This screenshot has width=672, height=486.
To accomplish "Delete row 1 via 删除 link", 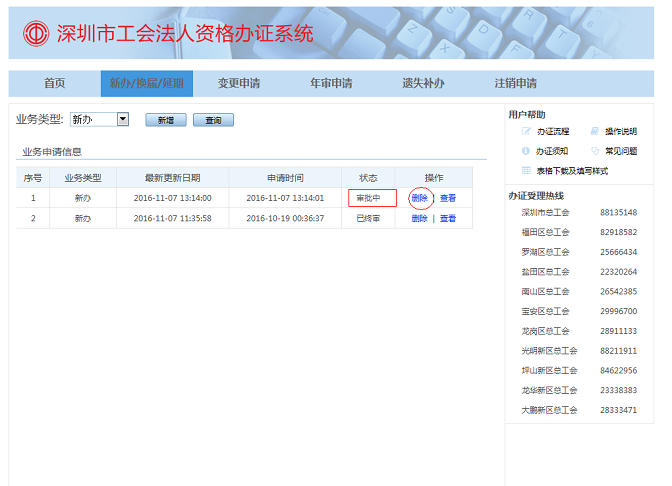I will click(x=420, y=198).
